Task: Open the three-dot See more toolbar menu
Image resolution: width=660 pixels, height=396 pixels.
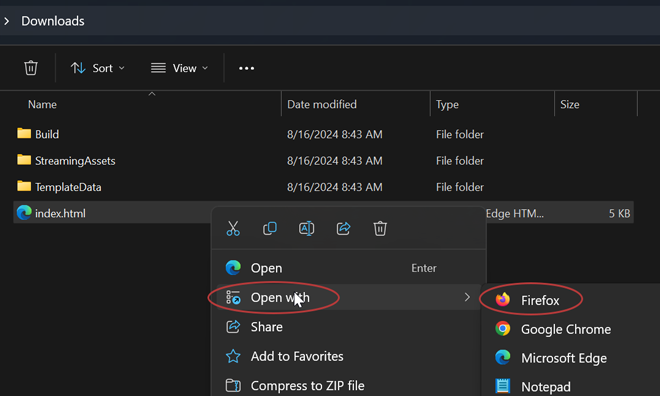Action: pyautogui.click(x=247, y=68)
